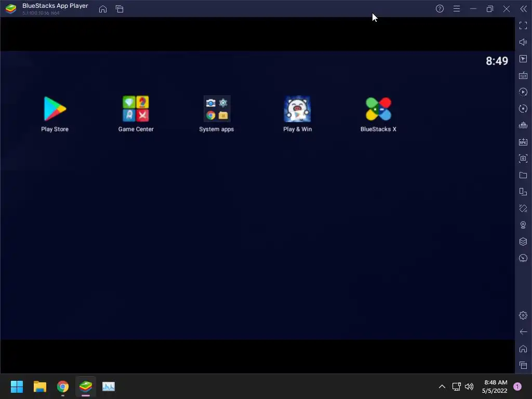Toggle cursor lock icon in sidebar

523,59
